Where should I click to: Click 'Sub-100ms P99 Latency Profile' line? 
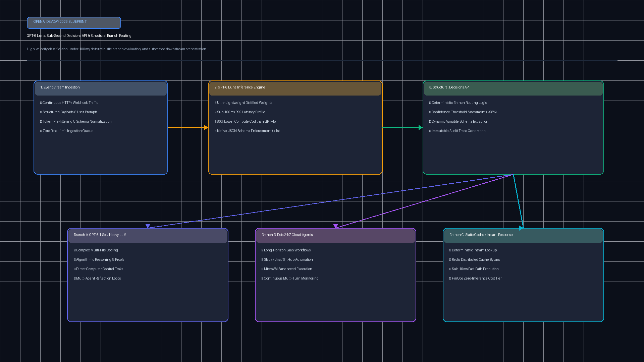(x=240, y=112)
